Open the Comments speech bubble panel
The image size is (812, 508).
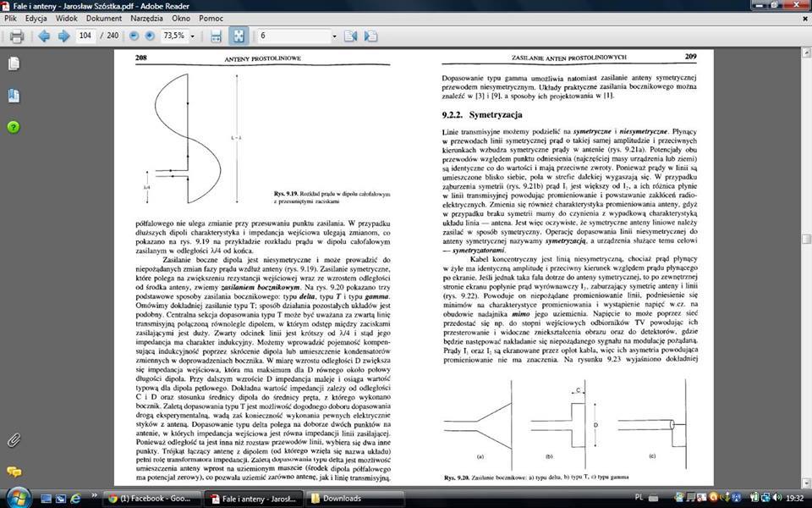(x=14, y=472)
